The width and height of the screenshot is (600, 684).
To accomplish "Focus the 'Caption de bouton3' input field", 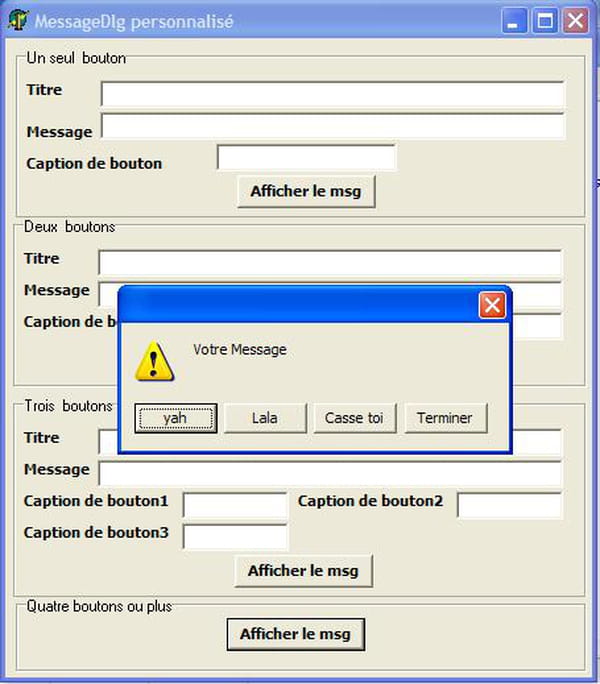I will coord(235,537).
